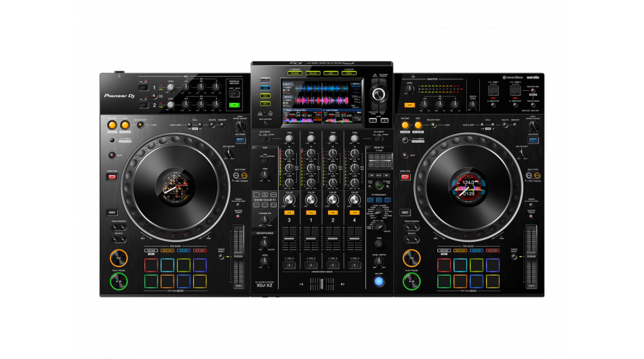Click the crossfader between A and B
644x359 pixels.
tap(322, 284)
